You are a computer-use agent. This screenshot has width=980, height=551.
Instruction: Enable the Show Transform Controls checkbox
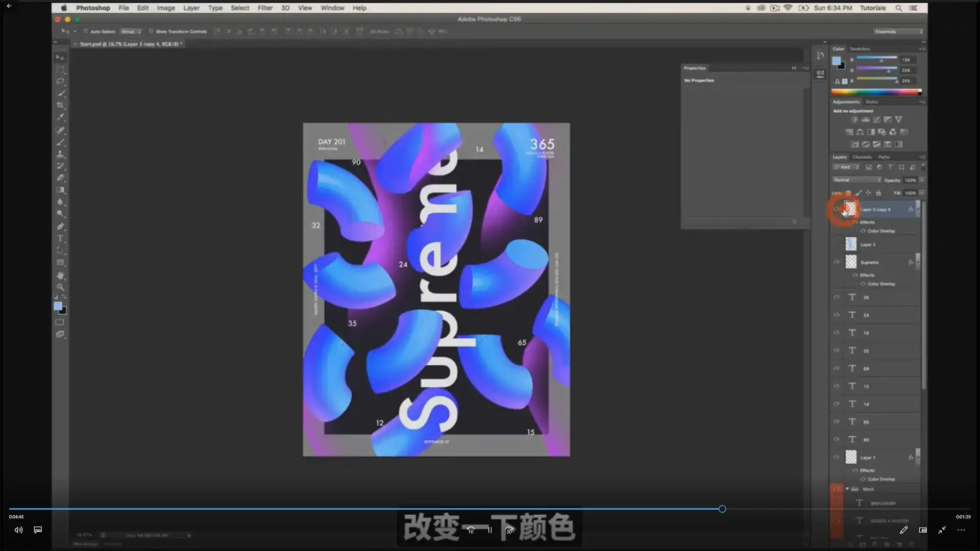[x=152, y=31]
